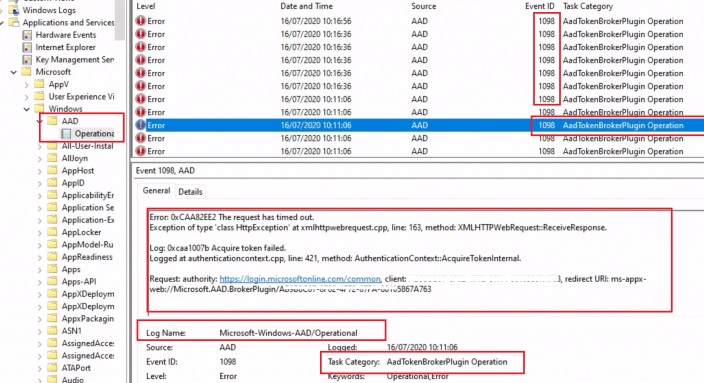Click the All-User-Instal folder icon
The image size is (704, 383).
[x=53, y=146]
